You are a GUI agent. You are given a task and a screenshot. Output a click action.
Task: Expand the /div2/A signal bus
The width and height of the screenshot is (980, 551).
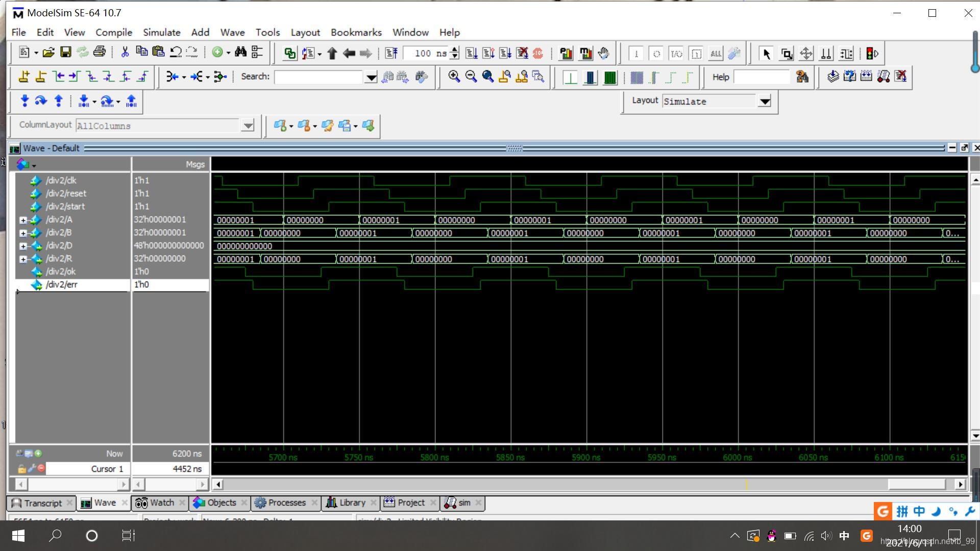pos(23,220)
